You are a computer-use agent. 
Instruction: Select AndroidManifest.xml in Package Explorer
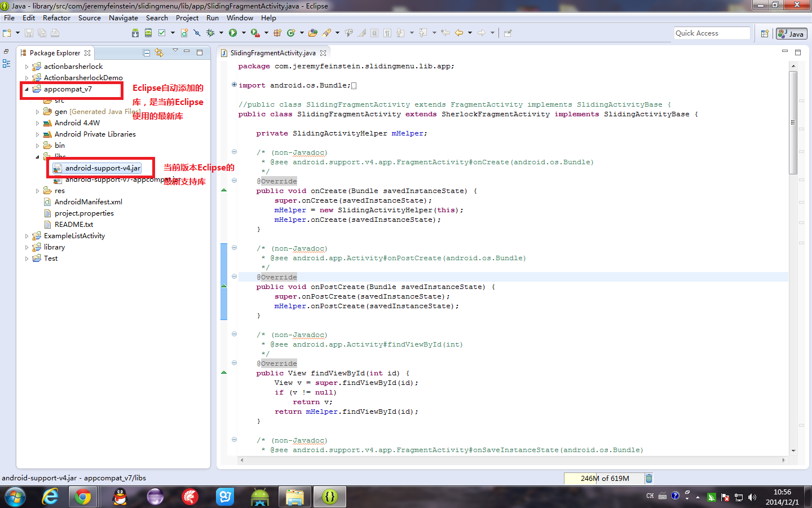pos(88,202)
